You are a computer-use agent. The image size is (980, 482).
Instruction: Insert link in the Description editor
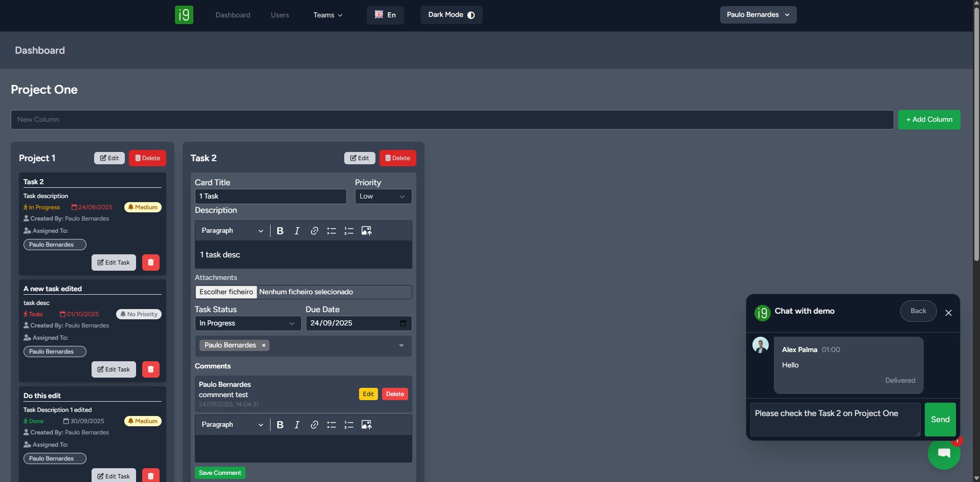[314, 231]
